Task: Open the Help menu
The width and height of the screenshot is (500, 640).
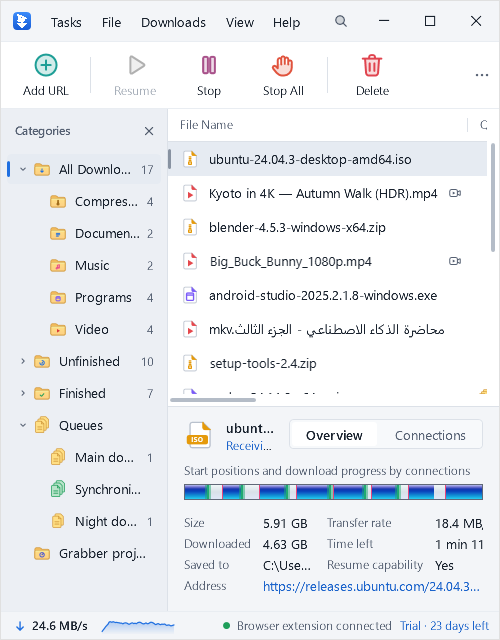Action: 287,22
